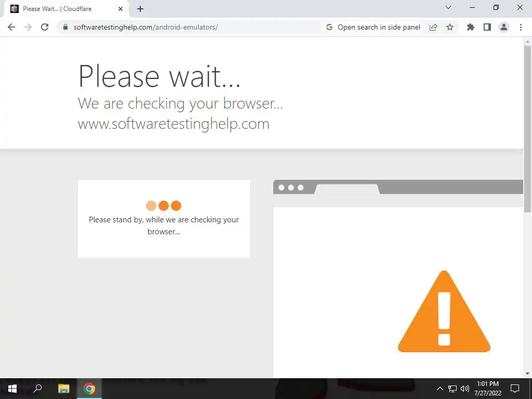Click the orange warning triangle image

pyautogui.click(x=444, y=311)
